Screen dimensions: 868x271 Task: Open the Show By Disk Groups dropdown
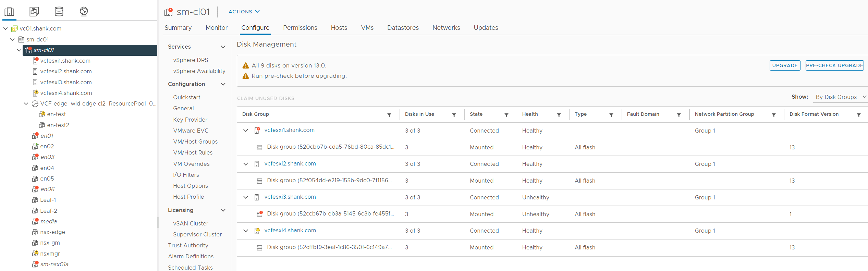pyautogui.click(x=840, y=97)
